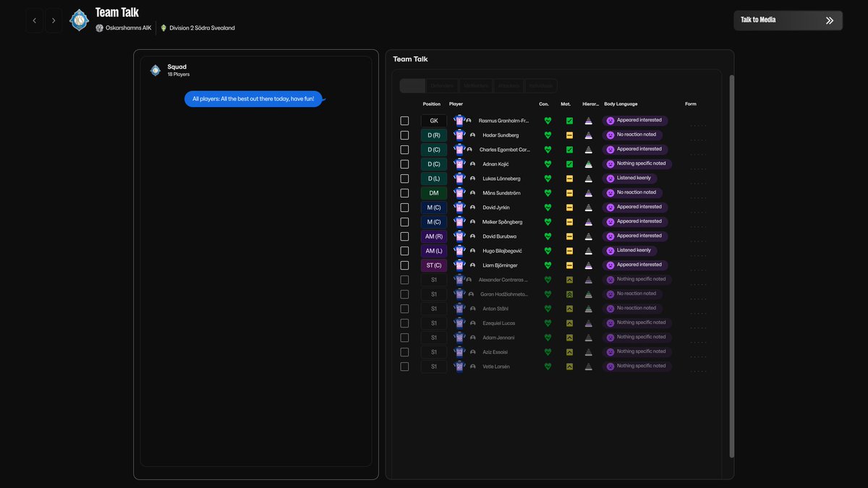Image resolution: width=868 pixels, height=488 pixels.
Task: Click 'Listened keenly' for Lukas Lönneberg
Action: click(634, 178)
